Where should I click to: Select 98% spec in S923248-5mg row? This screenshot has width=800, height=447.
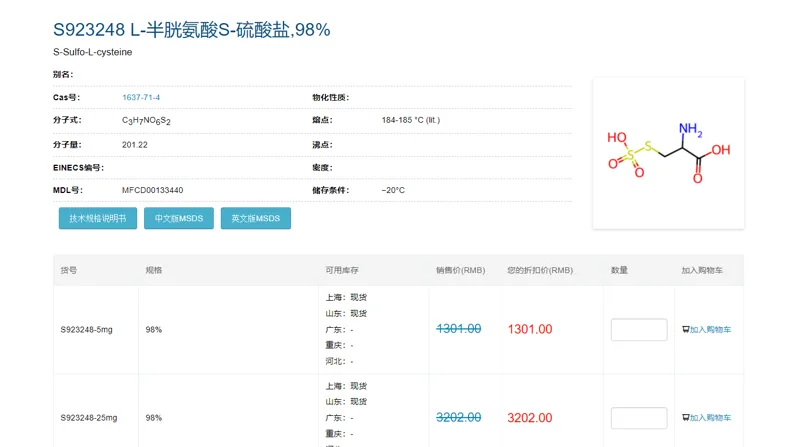tap(154, 330)
